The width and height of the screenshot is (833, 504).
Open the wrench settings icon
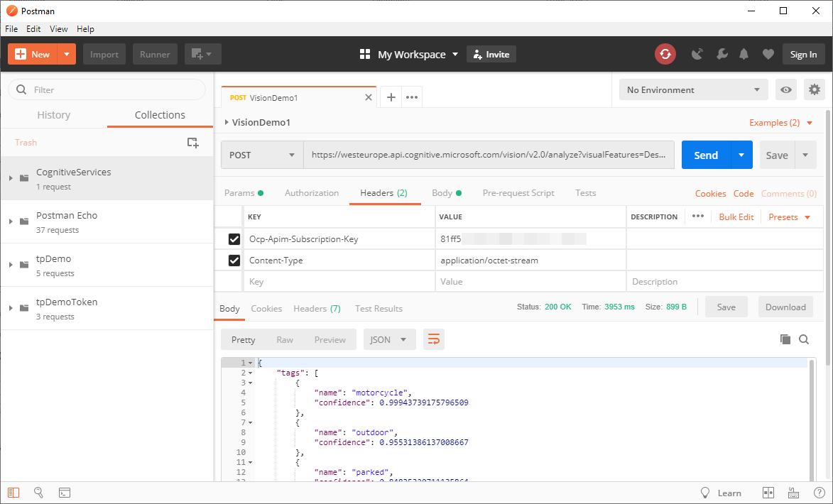[x=722, y=55]
